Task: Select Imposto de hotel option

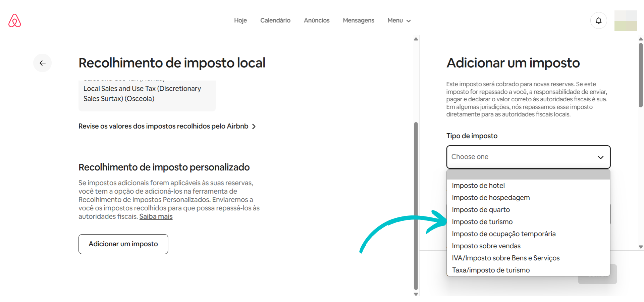Action: (x=478, y=186)
